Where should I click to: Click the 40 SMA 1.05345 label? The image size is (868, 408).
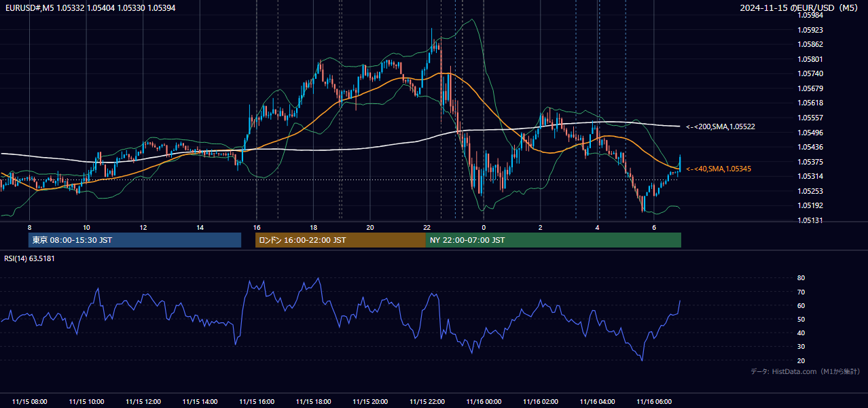(719, 169)
